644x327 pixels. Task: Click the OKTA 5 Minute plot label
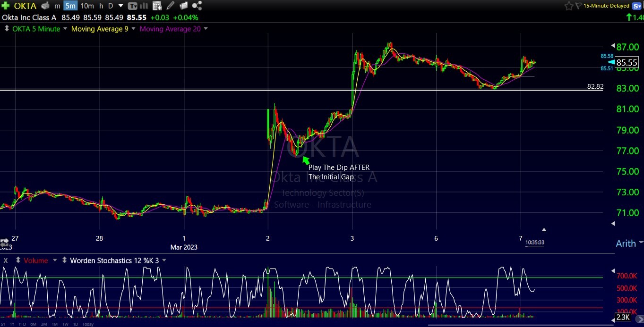click(x=36, y=29)
